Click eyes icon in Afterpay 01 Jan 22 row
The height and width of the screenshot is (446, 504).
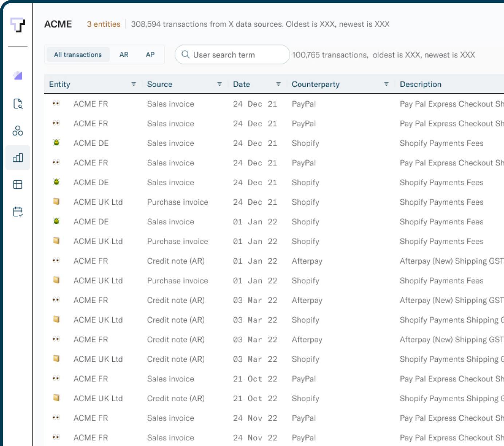[56, 260]
